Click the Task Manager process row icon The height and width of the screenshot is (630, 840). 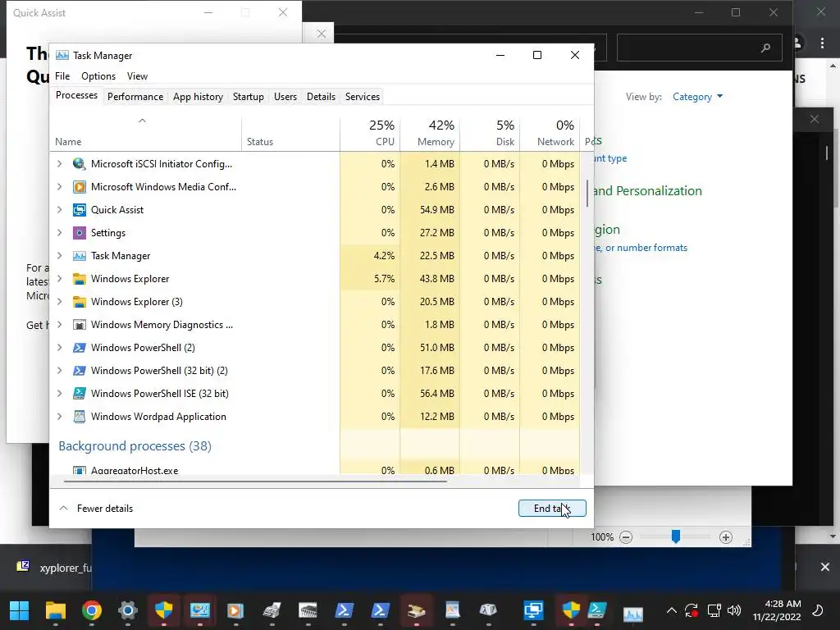tap(80, 256)
